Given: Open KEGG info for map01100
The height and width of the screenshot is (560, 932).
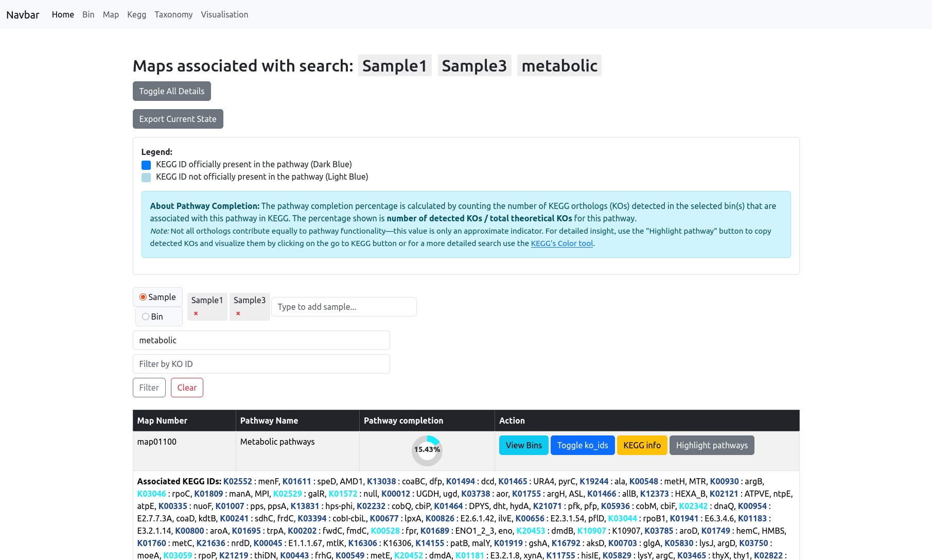Looking at the screenshot, I should [642, 445].
